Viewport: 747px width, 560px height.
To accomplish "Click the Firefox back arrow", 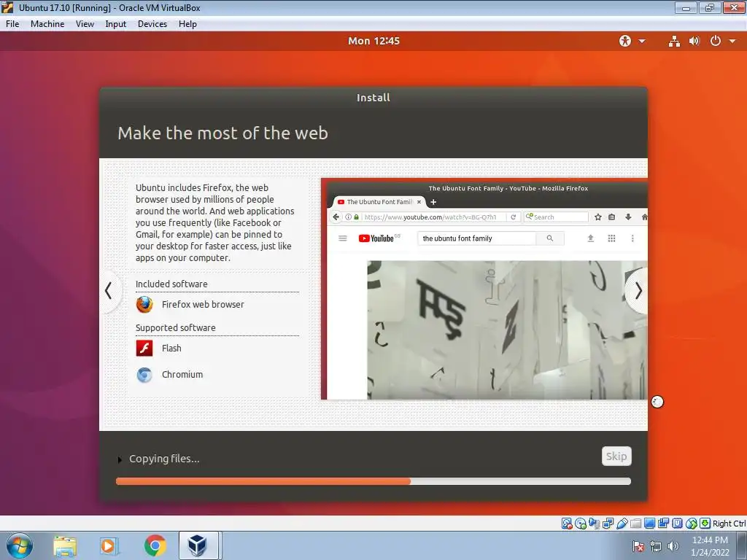I will coord(336,217).
